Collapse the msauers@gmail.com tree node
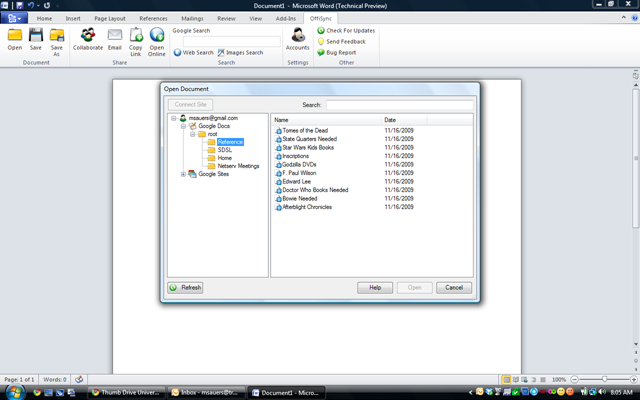The image size is (640, 400). (x=173, y=118)
